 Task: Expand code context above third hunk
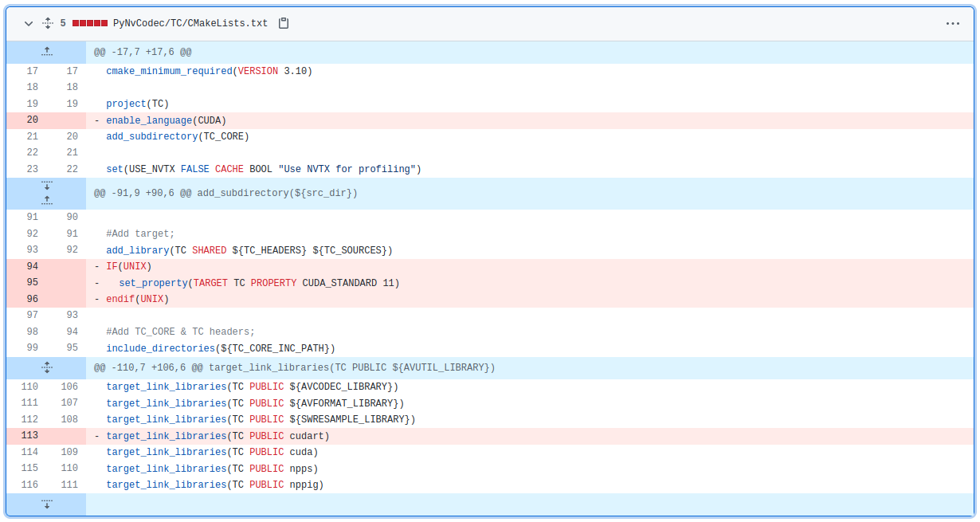47,367
